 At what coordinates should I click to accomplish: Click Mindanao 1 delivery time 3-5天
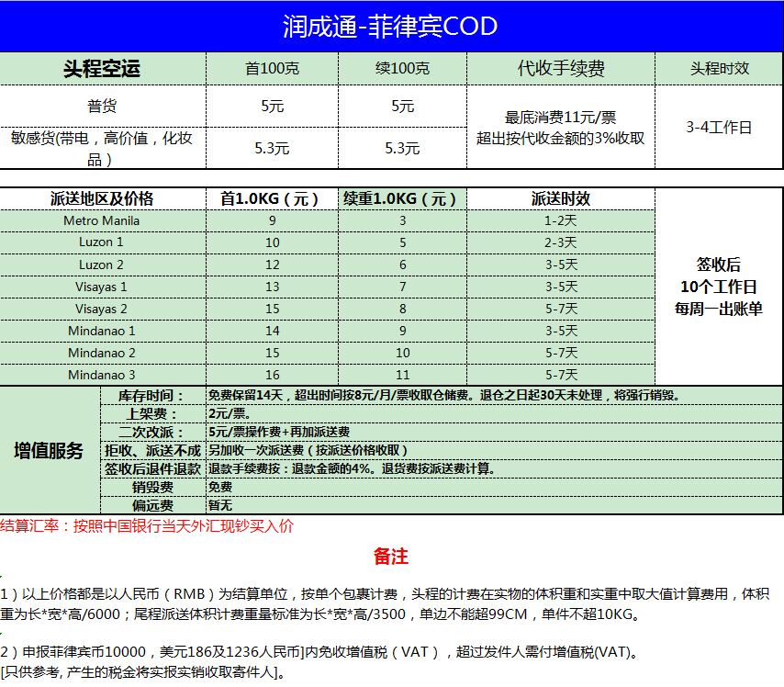tap(561, 331)
